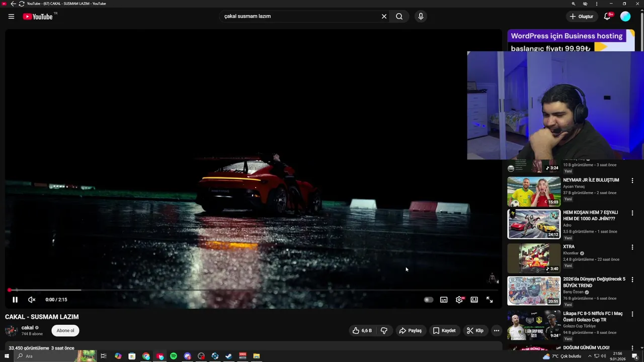Viewport: 644px width, 362px height.
Task: Open cakal channel avatar
Action: point(11,330)
